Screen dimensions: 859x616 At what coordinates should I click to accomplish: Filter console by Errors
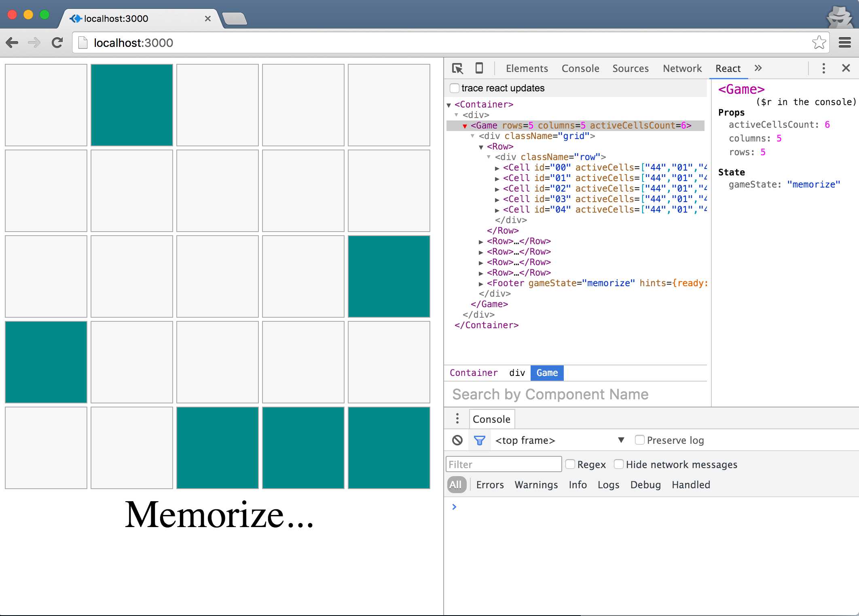[490, 485]
